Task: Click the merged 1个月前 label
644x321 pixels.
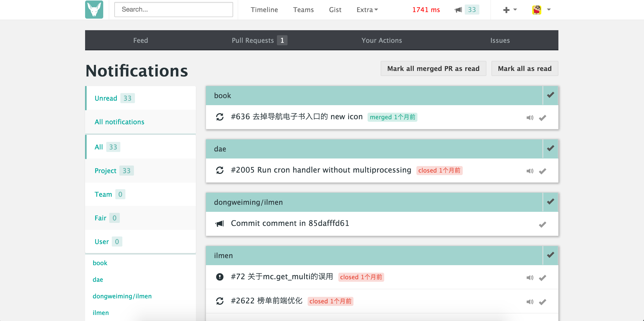Action: tap(392, 117)
